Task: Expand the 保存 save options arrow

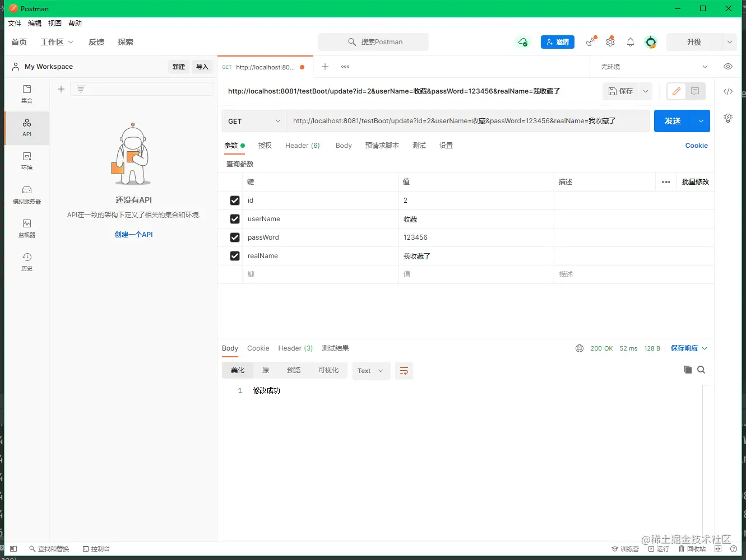Action: 646,91
